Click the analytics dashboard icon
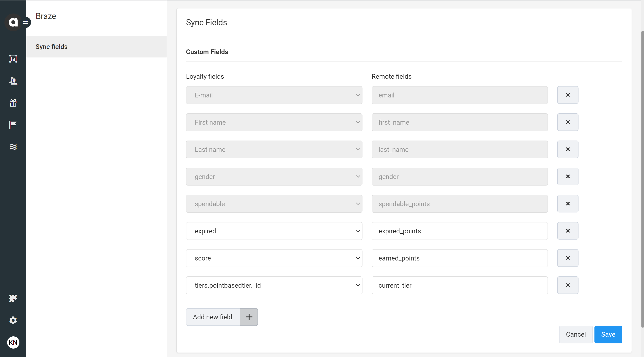The width and height of the screenshot is (644, 357). click(x=13, y=59)
